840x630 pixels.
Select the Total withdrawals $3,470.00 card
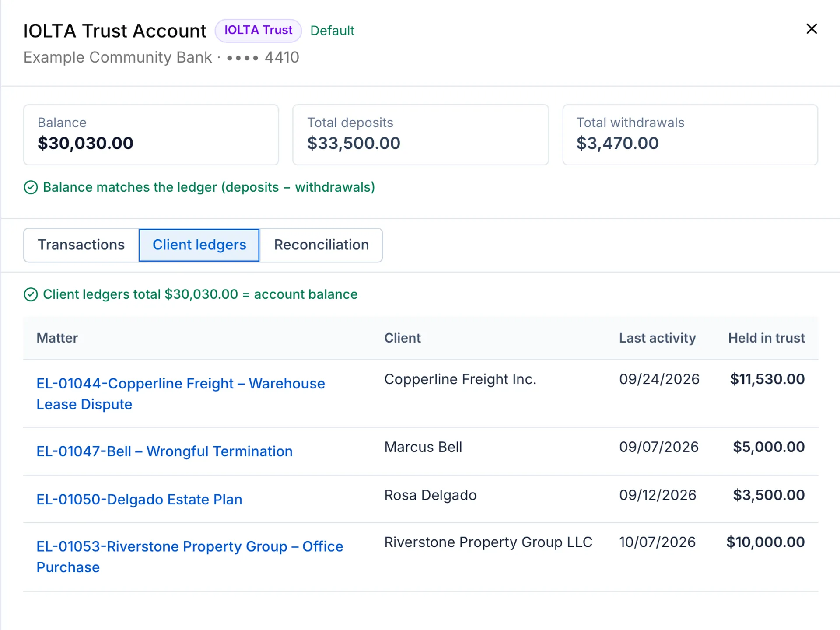[x=690, y=135]
